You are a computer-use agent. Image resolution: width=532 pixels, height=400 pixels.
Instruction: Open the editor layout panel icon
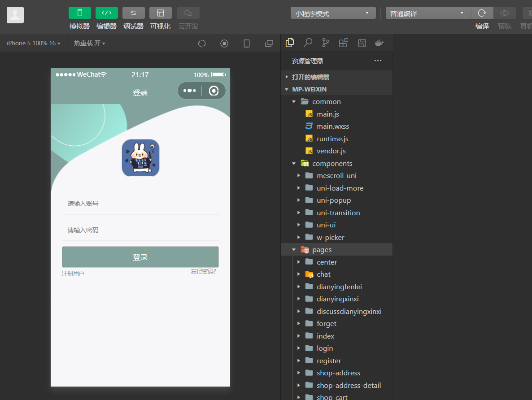[362, 43]
